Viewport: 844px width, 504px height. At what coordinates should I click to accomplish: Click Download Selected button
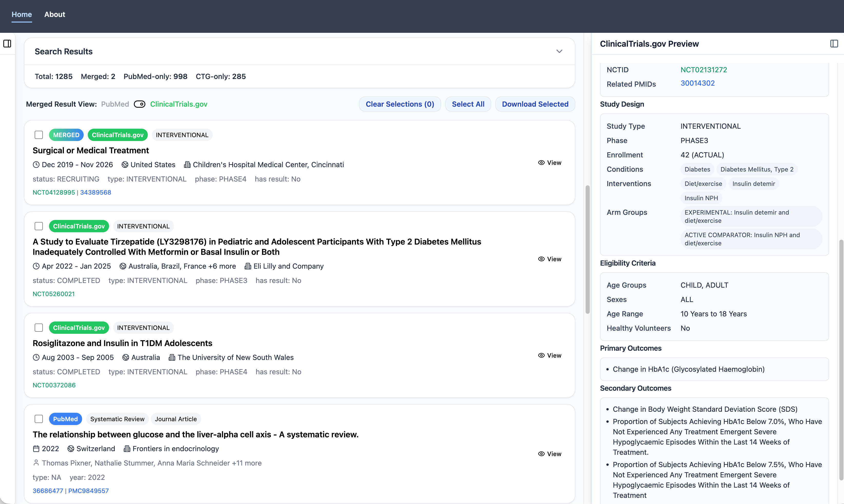[x=535, y=104]
